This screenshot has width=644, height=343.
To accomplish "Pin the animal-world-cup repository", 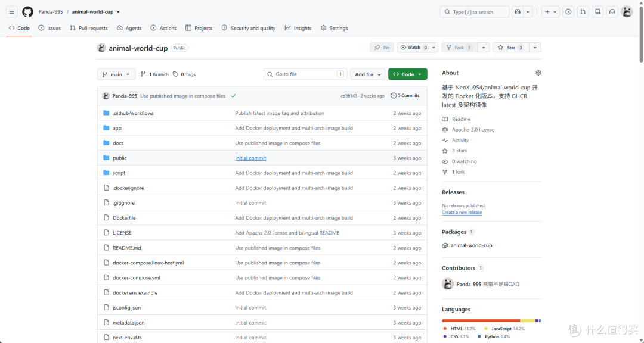I will click(x=382, y=48).
